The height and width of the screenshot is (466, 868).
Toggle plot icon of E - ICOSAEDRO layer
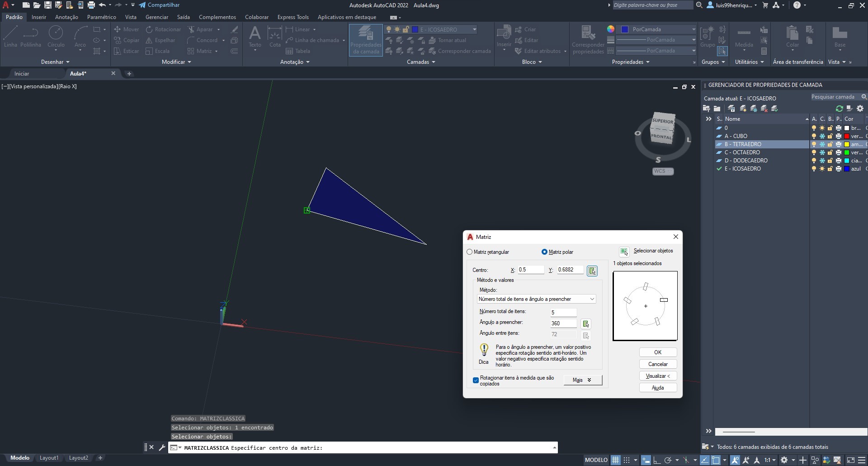838,169
